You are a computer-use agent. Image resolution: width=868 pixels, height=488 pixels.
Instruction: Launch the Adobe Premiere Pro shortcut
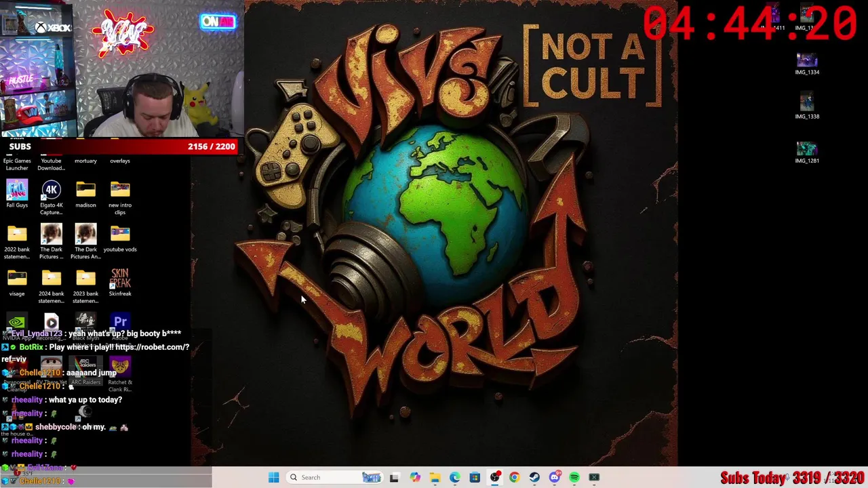(120, 323)
